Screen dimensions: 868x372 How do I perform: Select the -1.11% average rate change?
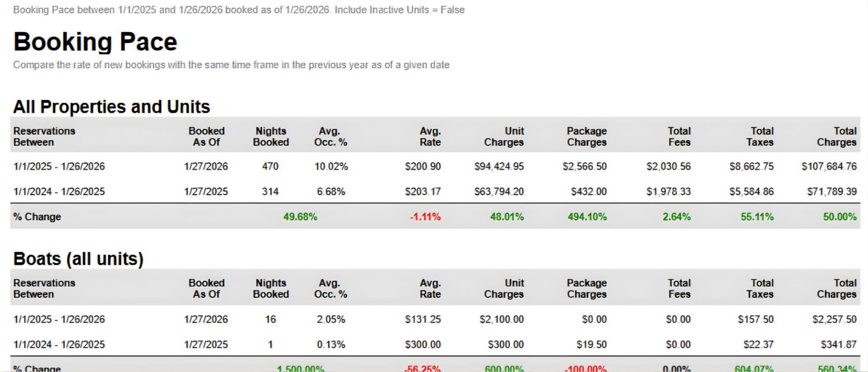425,217
